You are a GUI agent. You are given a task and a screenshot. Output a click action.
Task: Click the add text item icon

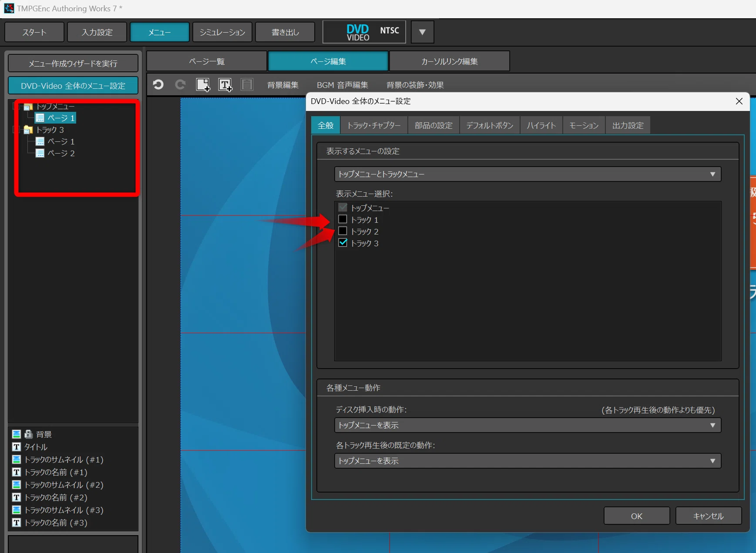(225, 84)
